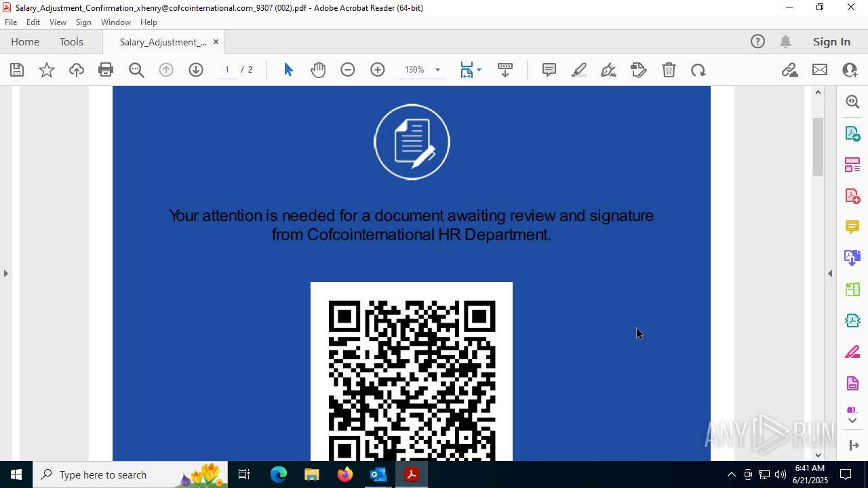The image size is (868, 488).
Task: Click the right pane's bottom collapse arrow
Action: pyautogui.click(x=852, y=445)
